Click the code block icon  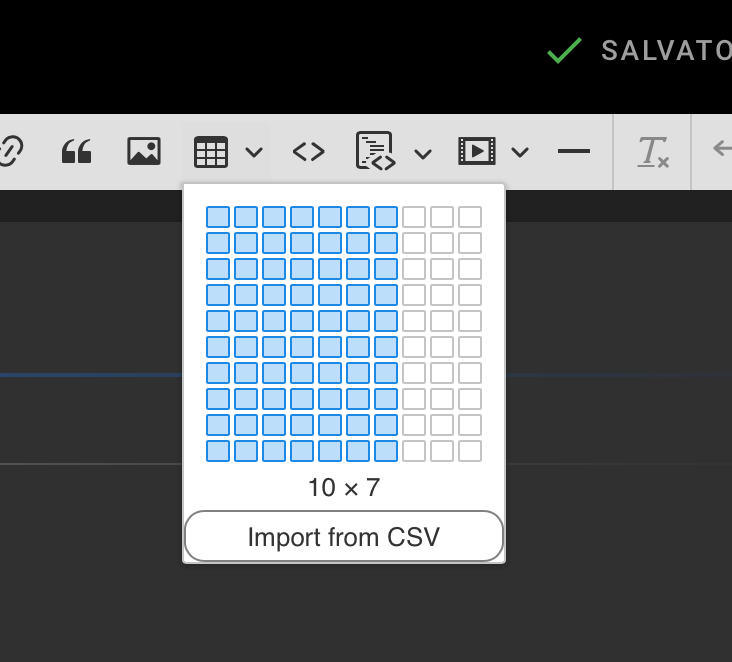[376, 150]
